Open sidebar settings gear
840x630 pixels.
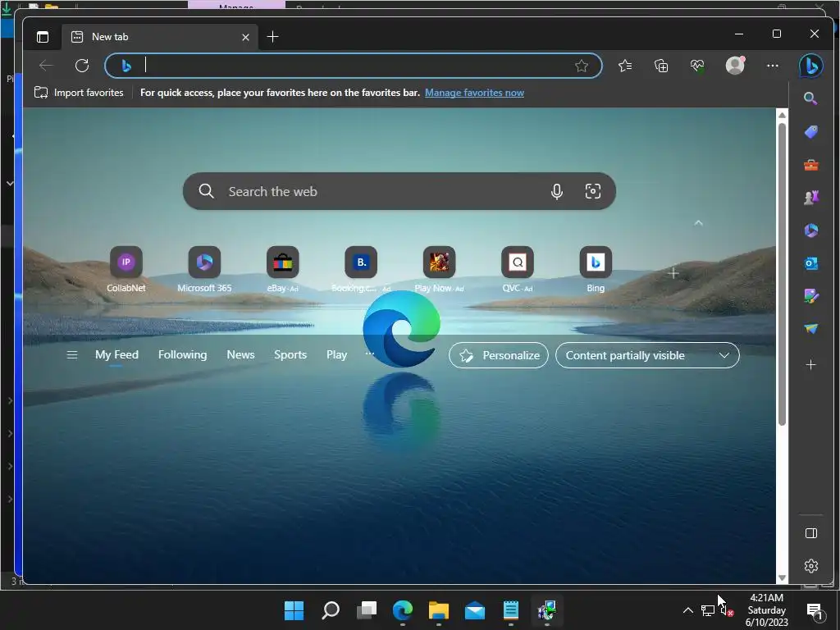(811, 566)
